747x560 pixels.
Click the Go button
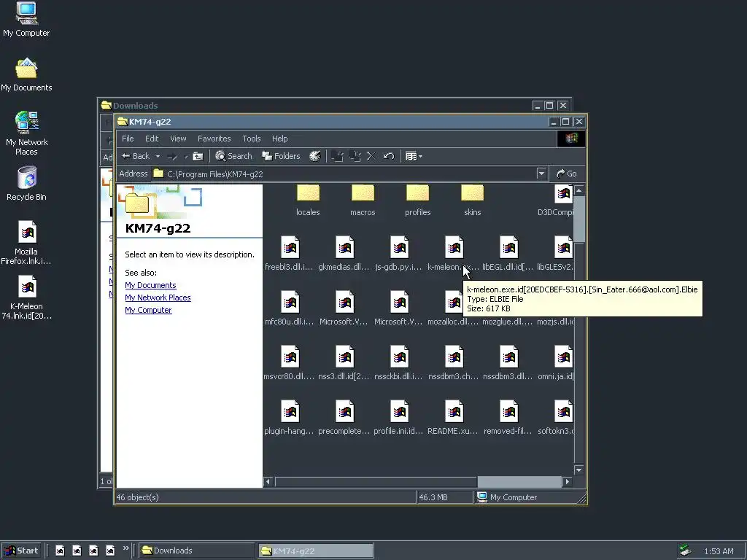566,174
